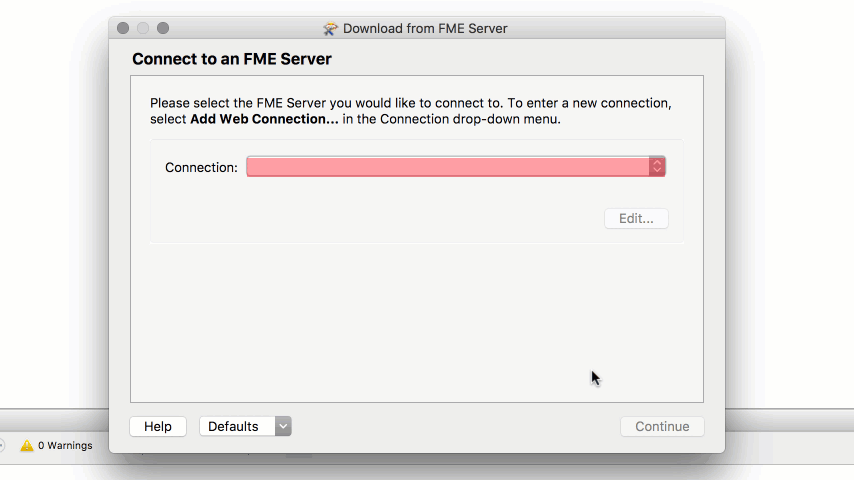Click the Edit... button
This screenshot has width=854, height=480.
tap(636, 218)
